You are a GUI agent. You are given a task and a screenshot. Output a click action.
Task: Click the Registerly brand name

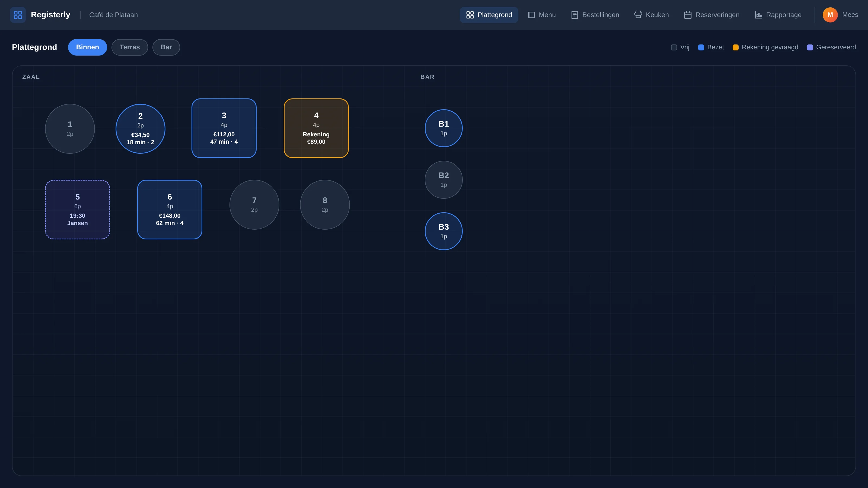[50, 15]
